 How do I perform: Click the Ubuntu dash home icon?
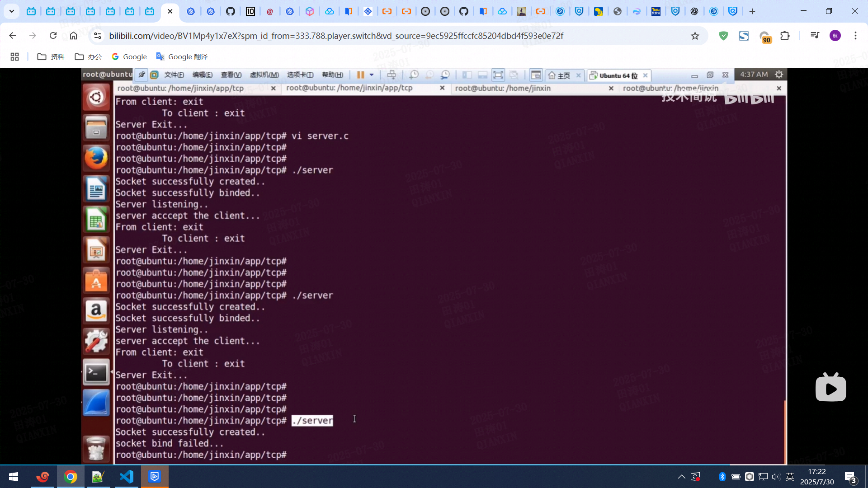click(96, 97)
